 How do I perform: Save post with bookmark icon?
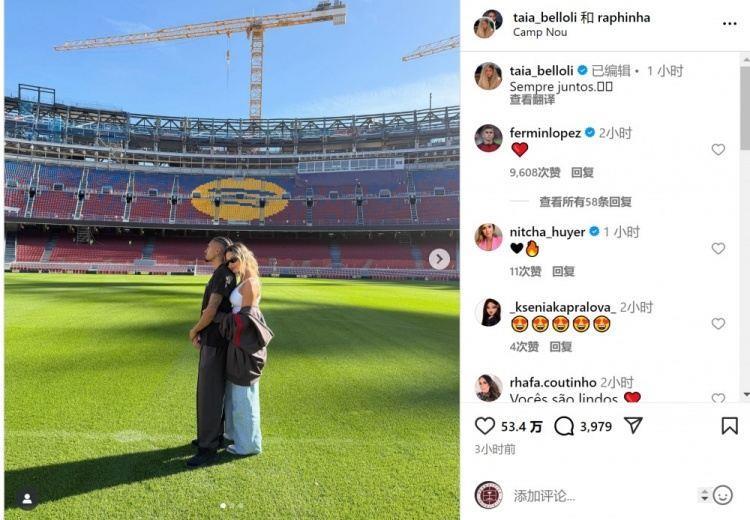(729, 426)
